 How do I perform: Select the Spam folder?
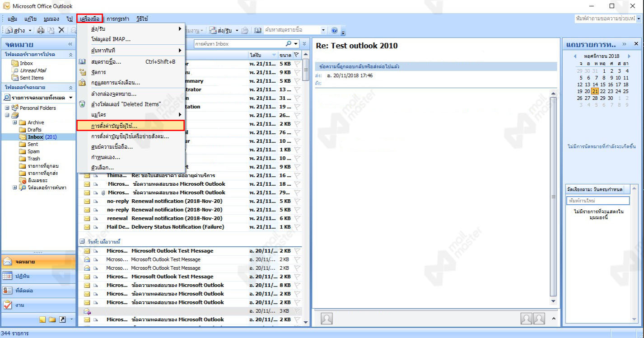tap(33, 151)
